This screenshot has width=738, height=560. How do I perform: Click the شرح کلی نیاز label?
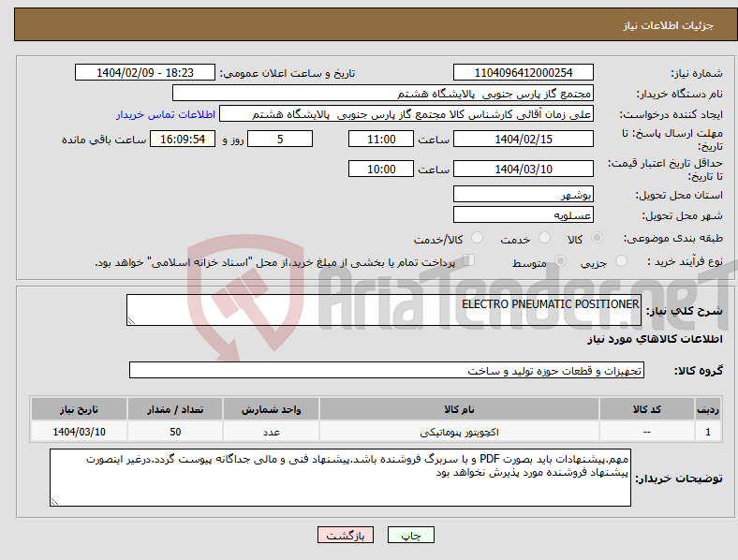(x=685, y=311)
